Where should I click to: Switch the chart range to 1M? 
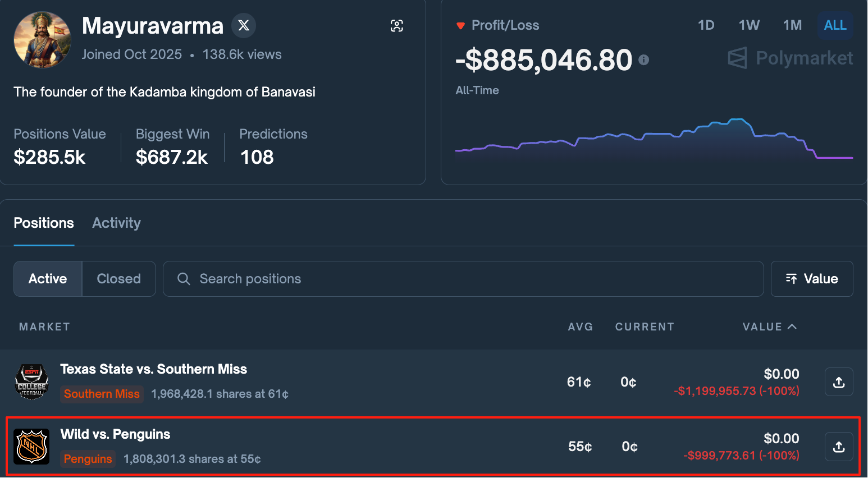(x=792, y=25)
